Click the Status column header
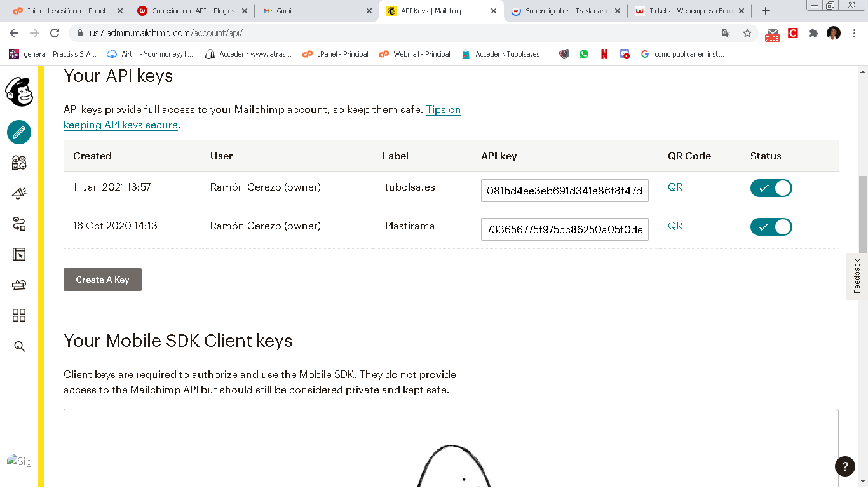Viewport: 868px width, 488px height. pos(766,156)
